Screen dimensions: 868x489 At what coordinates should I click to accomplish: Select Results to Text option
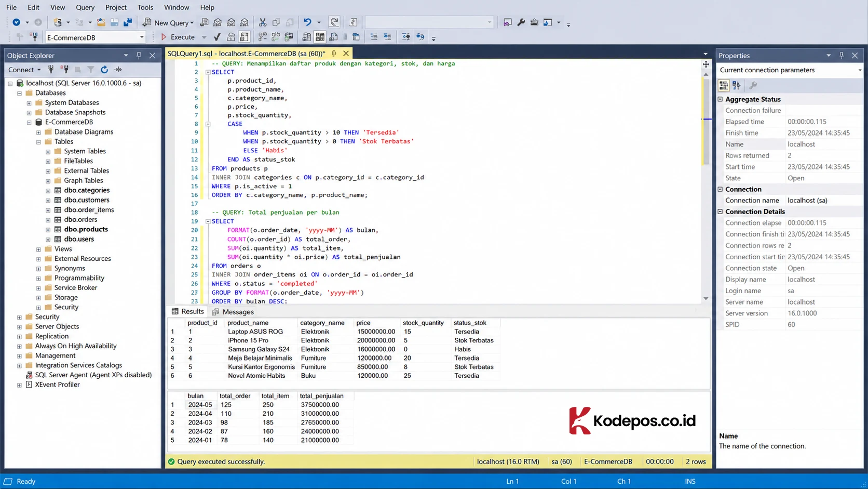pos(307,37)
